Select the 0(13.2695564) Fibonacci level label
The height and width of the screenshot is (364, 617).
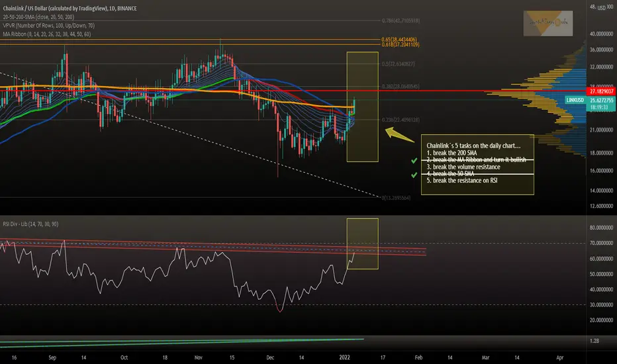[396, 198]
